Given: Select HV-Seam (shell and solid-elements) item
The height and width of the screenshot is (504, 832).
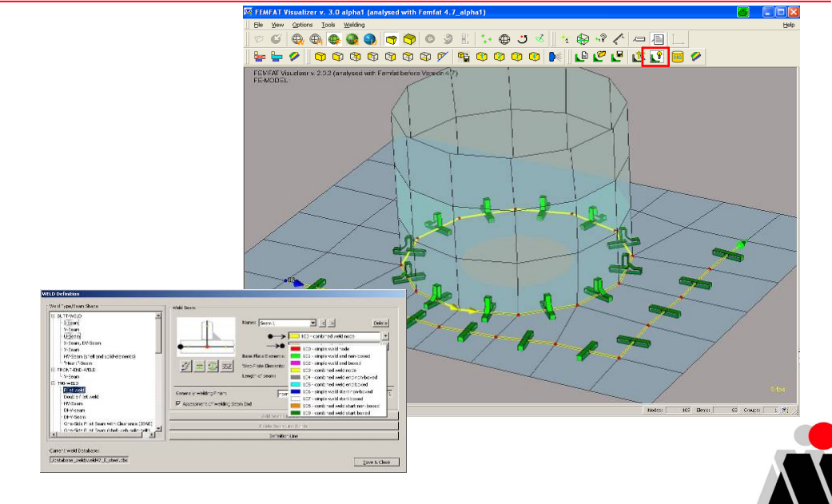Looking at the screenshot, I should pyautogui.click(x=99, y=356).
